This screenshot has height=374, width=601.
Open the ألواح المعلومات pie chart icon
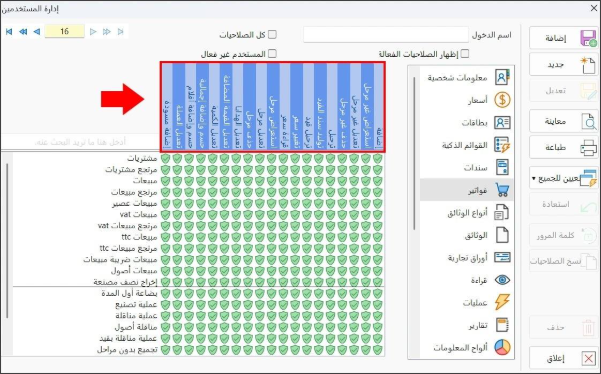coord(502,348)
